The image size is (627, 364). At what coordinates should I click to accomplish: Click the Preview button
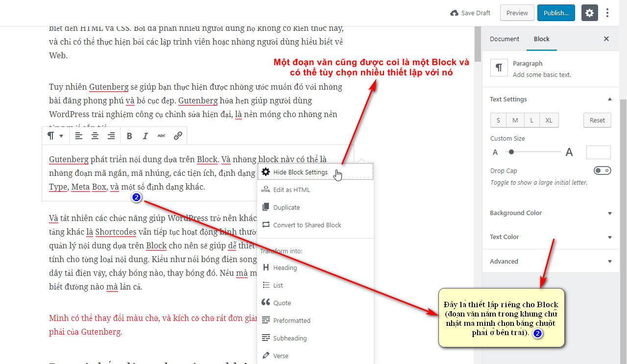517,13
